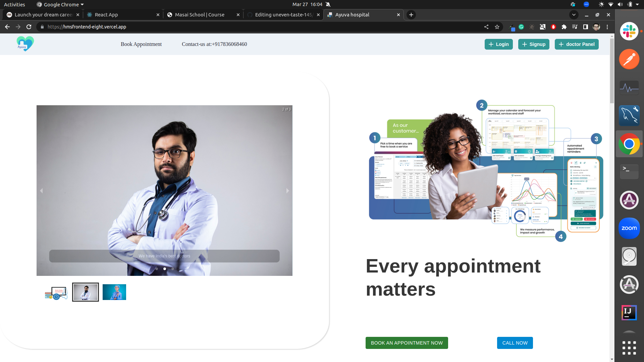This screenshot has height=362, width=644.
Task: Toggle Chrome side panel icon
Action: (586, 27)
